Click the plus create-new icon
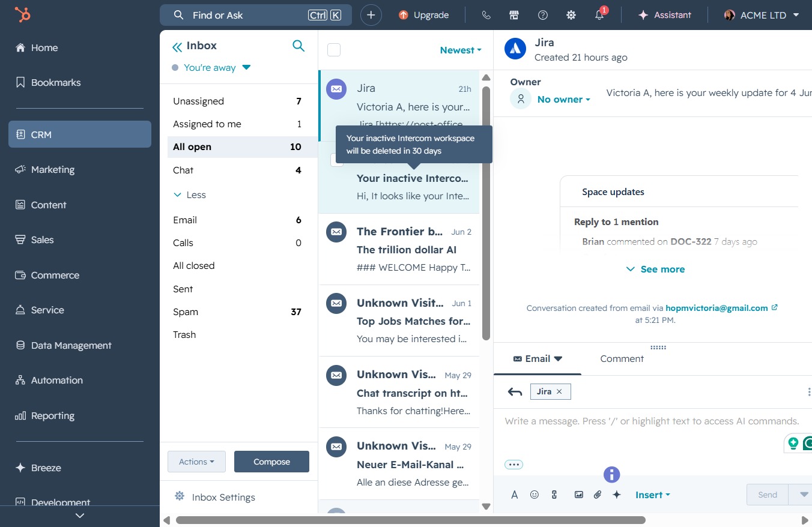Viewport: 812px width, 527px height. 371,15
